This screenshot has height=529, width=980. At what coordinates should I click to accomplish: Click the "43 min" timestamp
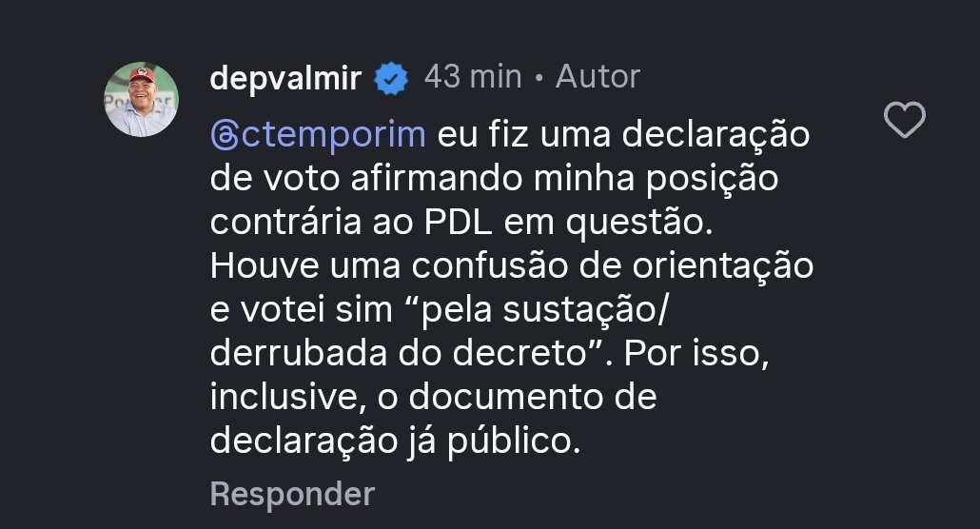coord(473,77)
